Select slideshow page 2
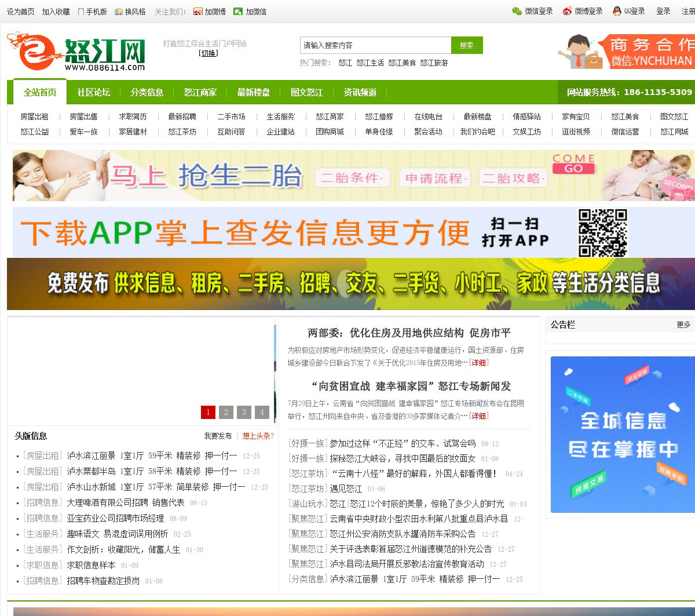The width and height of the screenshot is (695, 616). (226, 412)
